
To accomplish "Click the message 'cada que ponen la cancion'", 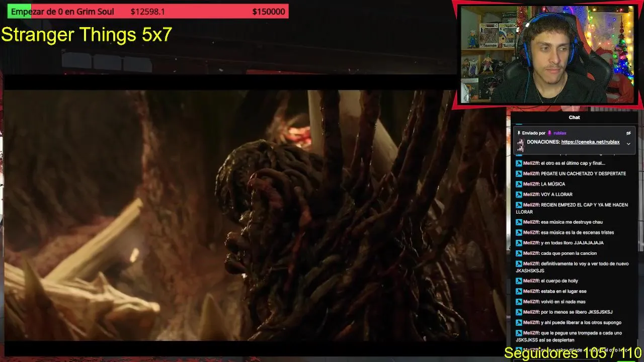I will (x=569, y=253).
